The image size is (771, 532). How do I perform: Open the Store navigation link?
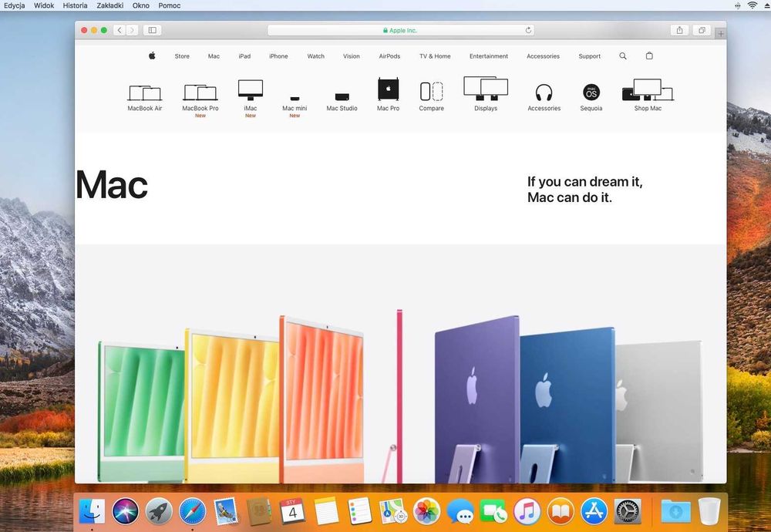pyautogui.click(x=182, y=56)
